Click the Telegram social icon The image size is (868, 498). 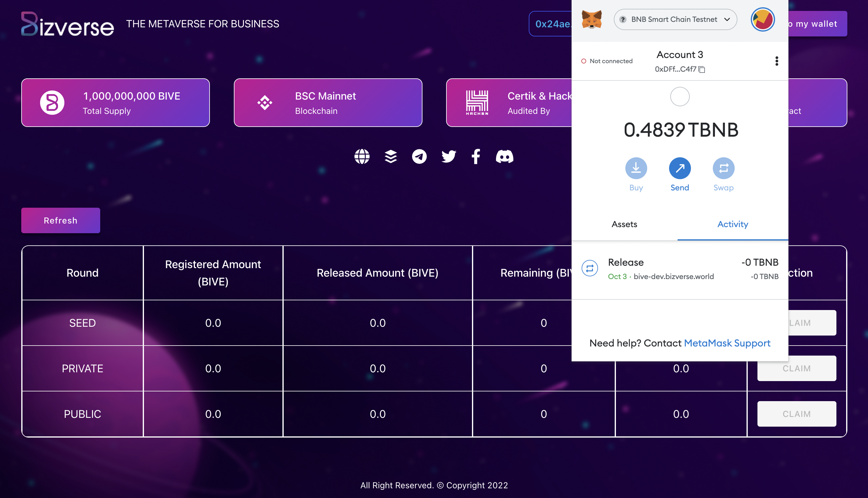419,157
